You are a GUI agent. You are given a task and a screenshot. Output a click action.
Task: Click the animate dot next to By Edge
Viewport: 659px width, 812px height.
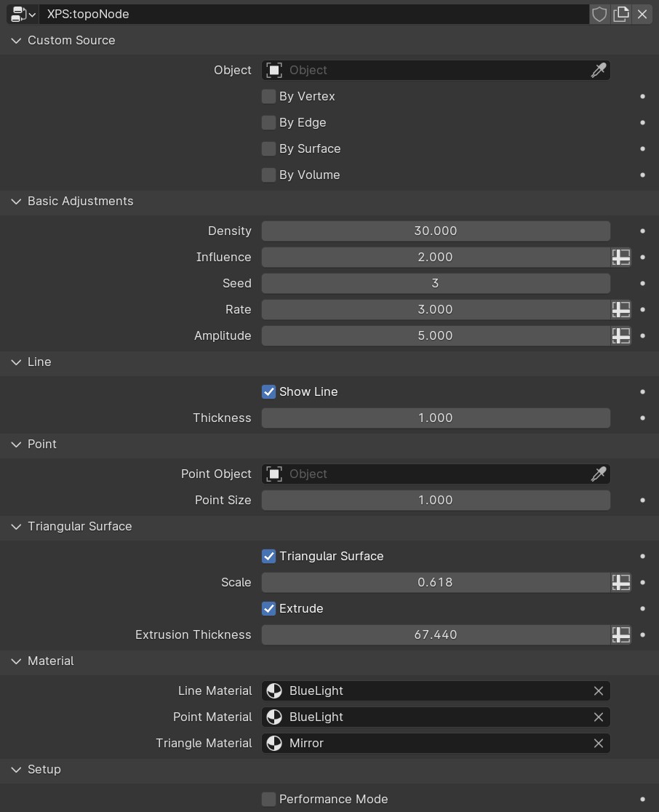642,123
